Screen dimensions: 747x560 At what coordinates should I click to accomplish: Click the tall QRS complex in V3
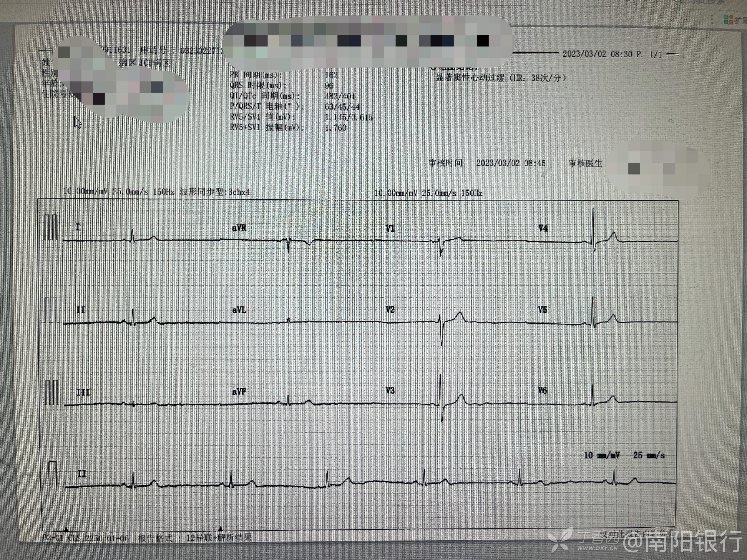click(441, 397)
